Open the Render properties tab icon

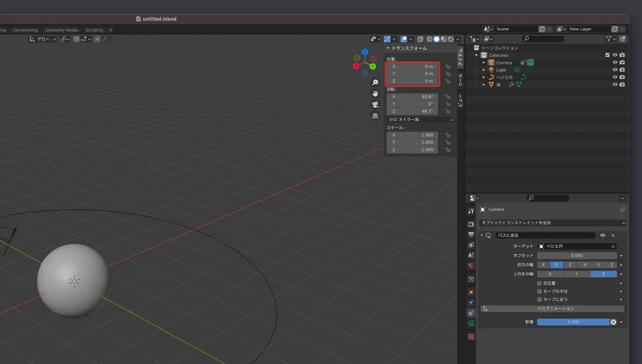pyautogui.click(x=471, y=224)
